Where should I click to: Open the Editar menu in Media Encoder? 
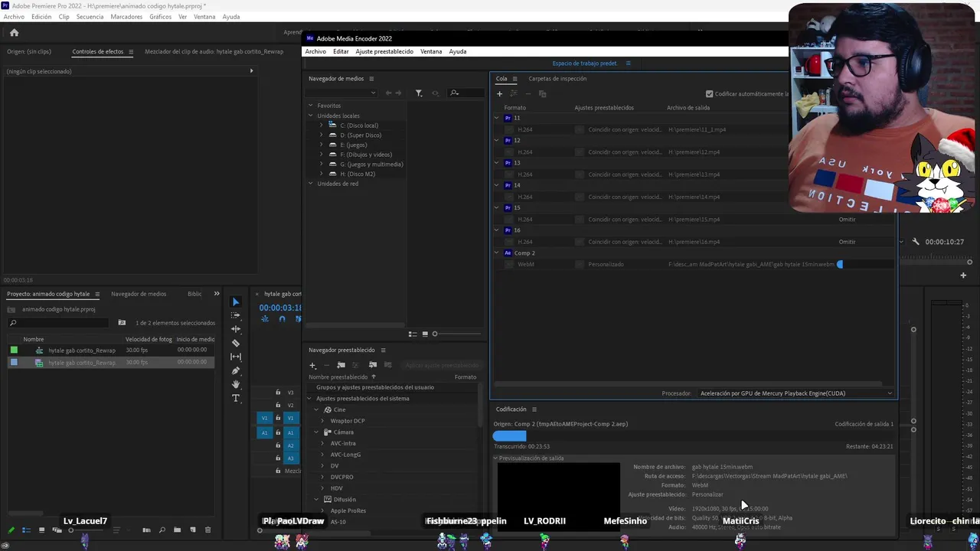(341, 51)
